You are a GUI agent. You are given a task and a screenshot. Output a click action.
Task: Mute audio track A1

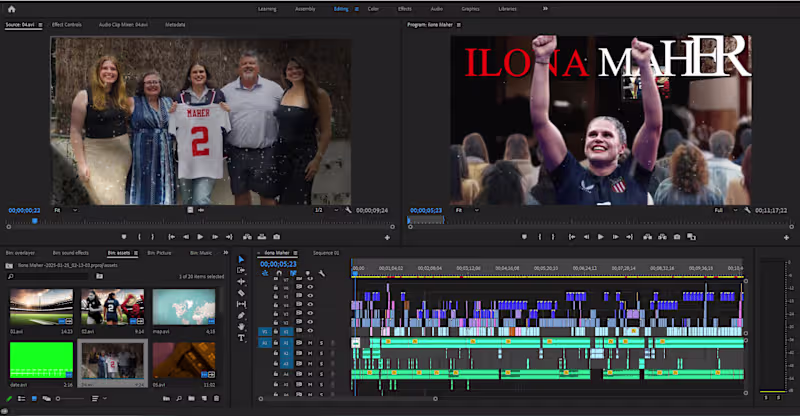(x=310, y=343)
